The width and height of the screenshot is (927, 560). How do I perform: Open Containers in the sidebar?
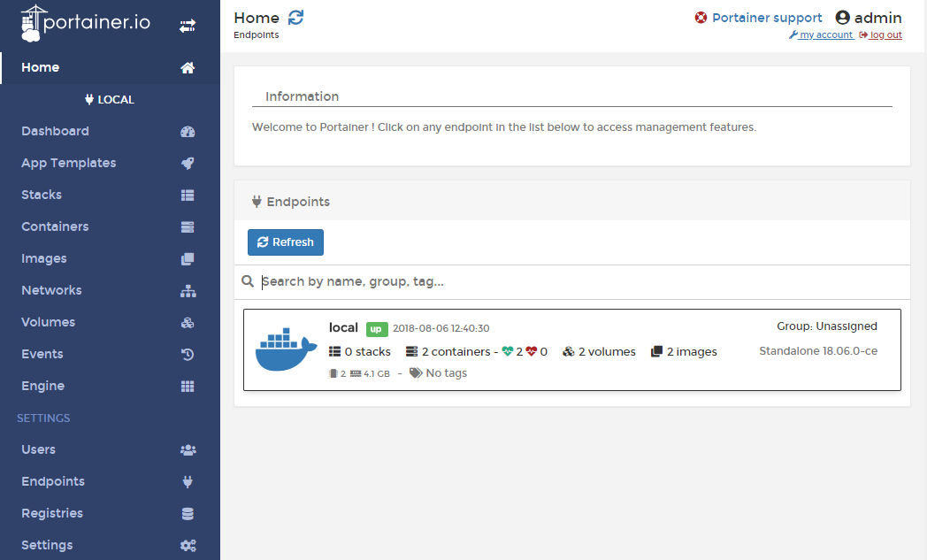coord(55,226)
